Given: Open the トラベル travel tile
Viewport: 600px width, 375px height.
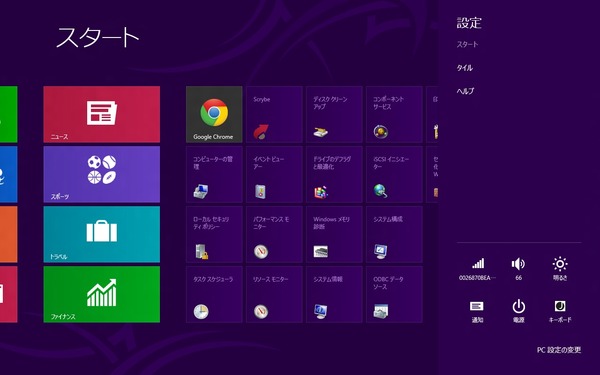Looking at the screenshot, I should click(102, 234).
